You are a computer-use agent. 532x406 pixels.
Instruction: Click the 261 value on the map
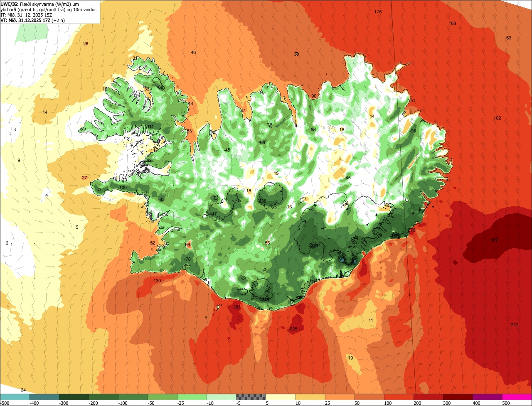pyautogui.click(x=237, y=307)
